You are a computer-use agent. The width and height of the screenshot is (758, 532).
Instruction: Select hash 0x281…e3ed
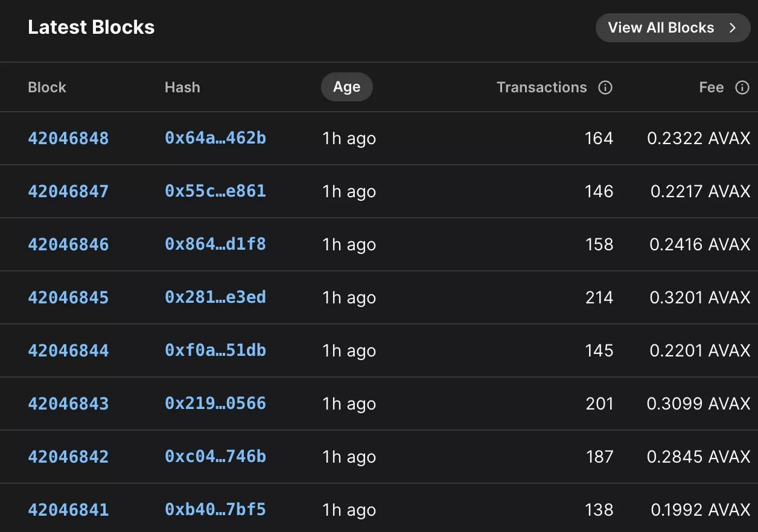point(215,298)
